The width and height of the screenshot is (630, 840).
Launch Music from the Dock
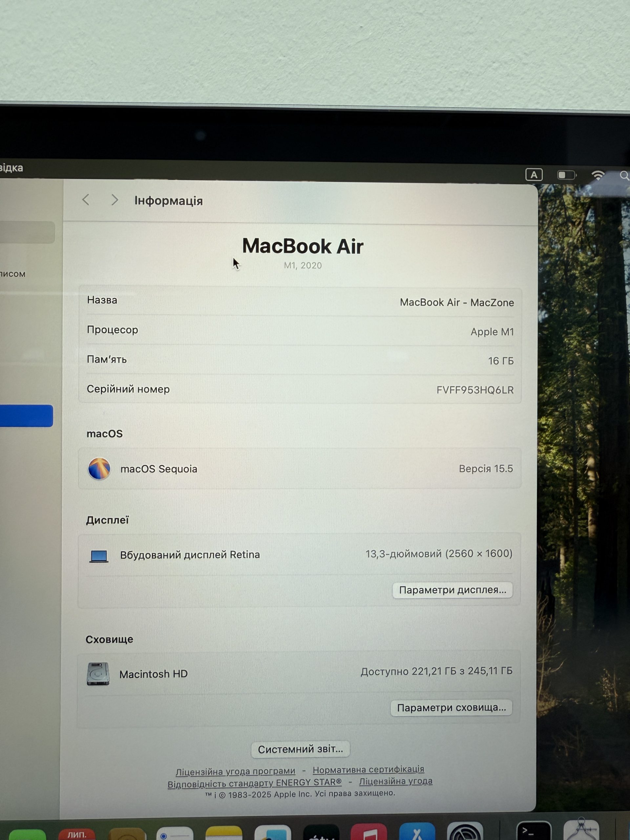(x=369, y=832)
